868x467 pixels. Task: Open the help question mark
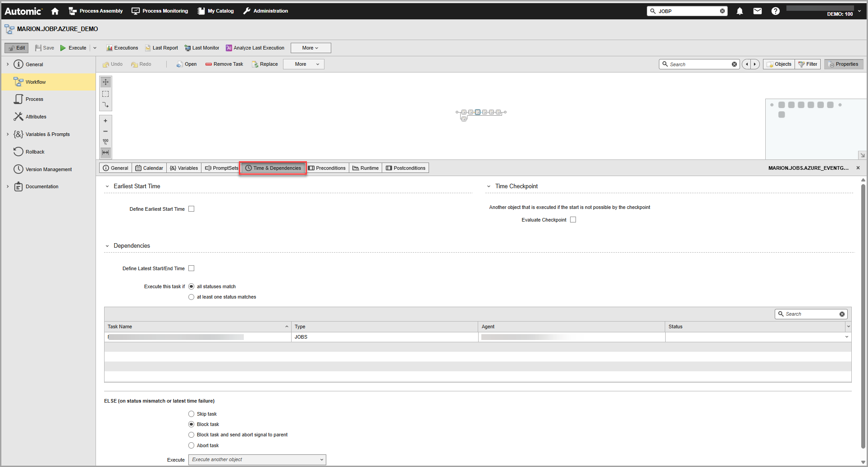click(775, 11)
